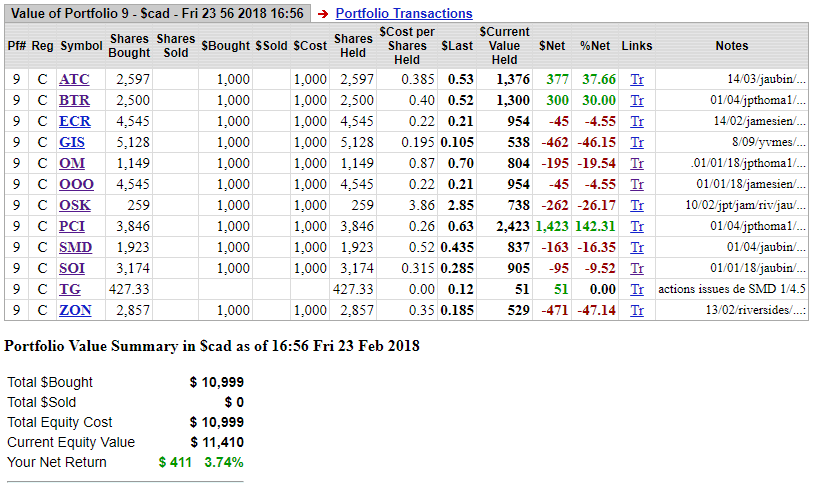The width and height of the screenshot is (816, 487).
Task: Select the TG notes cell text
Action: pyautogui.click(x=731, y=289)
